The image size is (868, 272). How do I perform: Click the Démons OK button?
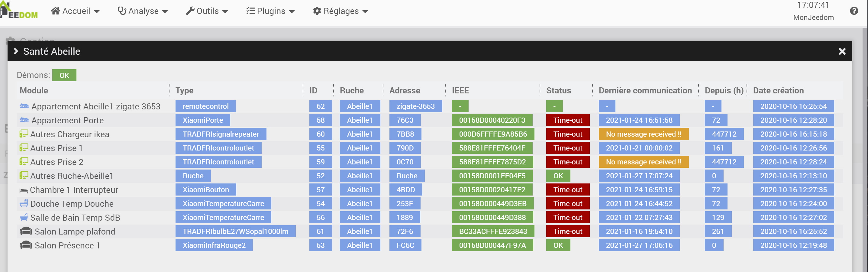64,75
